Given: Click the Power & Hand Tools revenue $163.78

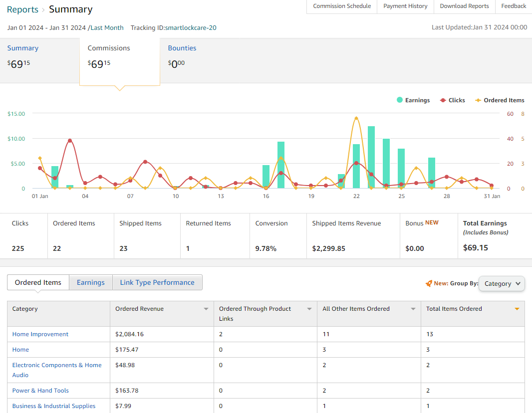Looking at the screenshot, I should 127,391.
